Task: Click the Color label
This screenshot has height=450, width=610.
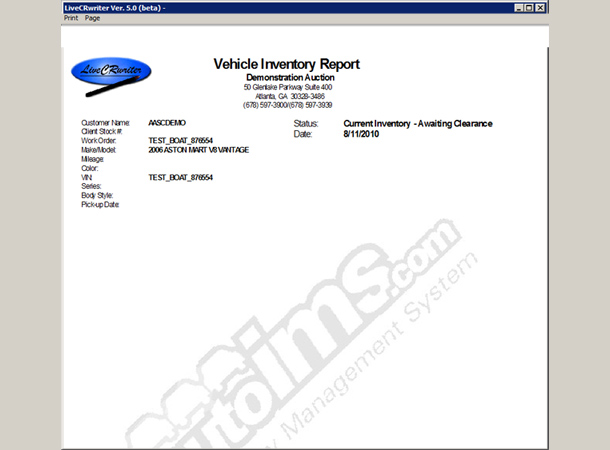Action: coord(89,168)
